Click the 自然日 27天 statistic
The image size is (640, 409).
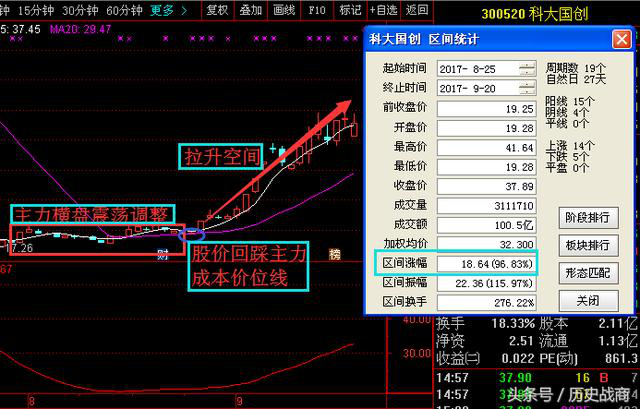(576, 79)
